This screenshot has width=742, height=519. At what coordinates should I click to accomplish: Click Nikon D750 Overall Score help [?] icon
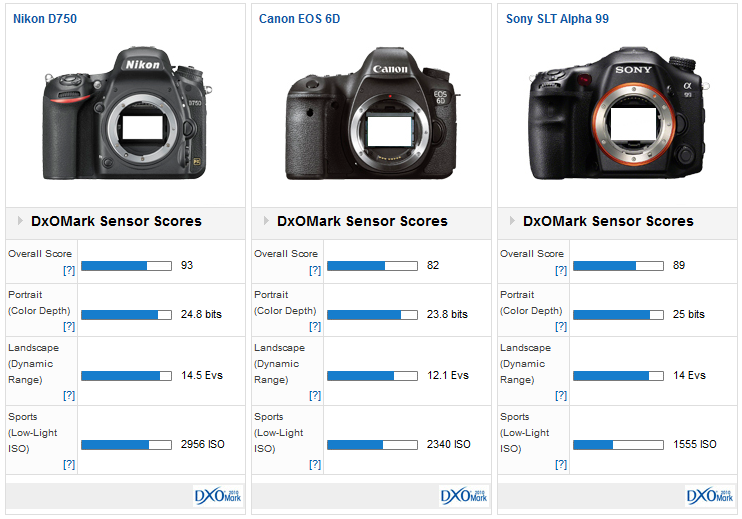tap(69, 271)
